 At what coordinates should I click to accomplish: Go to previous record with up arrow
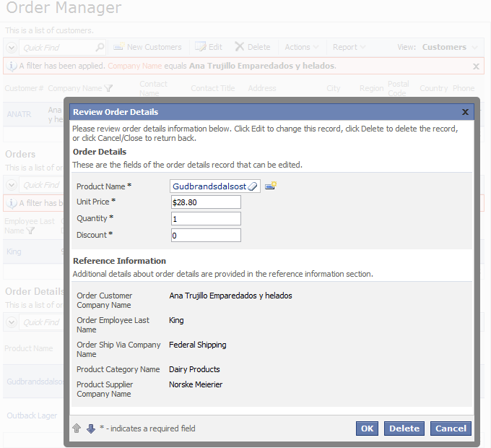tap(77, 428)
